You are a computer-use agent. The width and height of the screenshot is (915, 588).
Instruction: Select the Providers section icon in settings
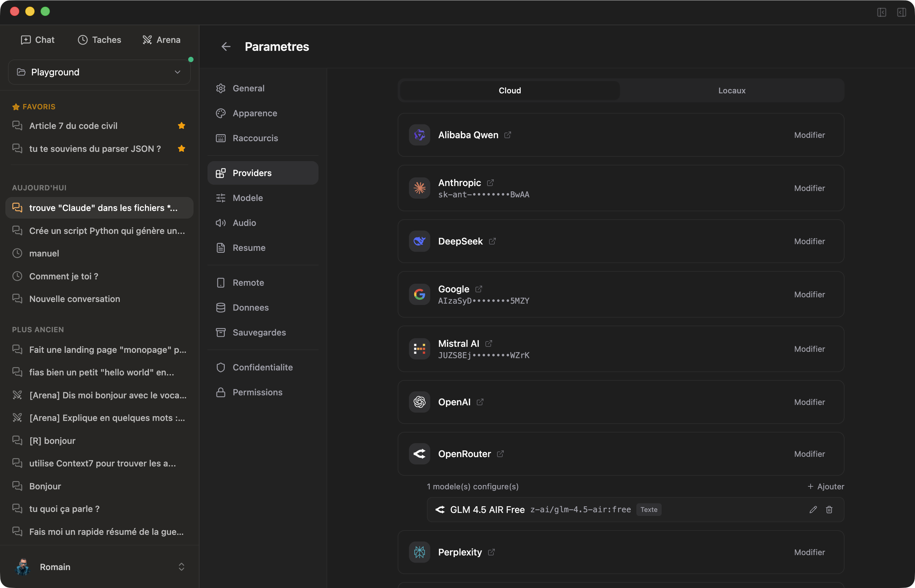click(x=221, y=173)
